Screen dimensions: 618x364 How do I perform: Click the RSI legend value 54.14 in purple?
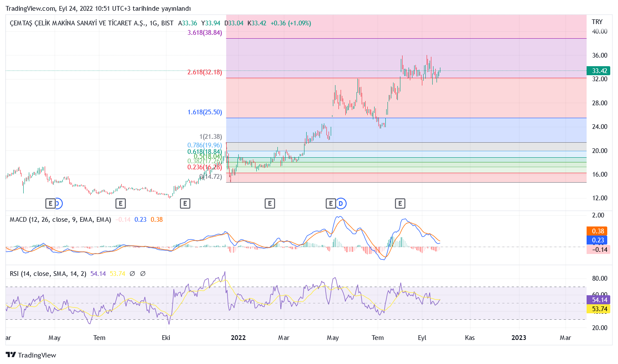[x=98, y=274]
